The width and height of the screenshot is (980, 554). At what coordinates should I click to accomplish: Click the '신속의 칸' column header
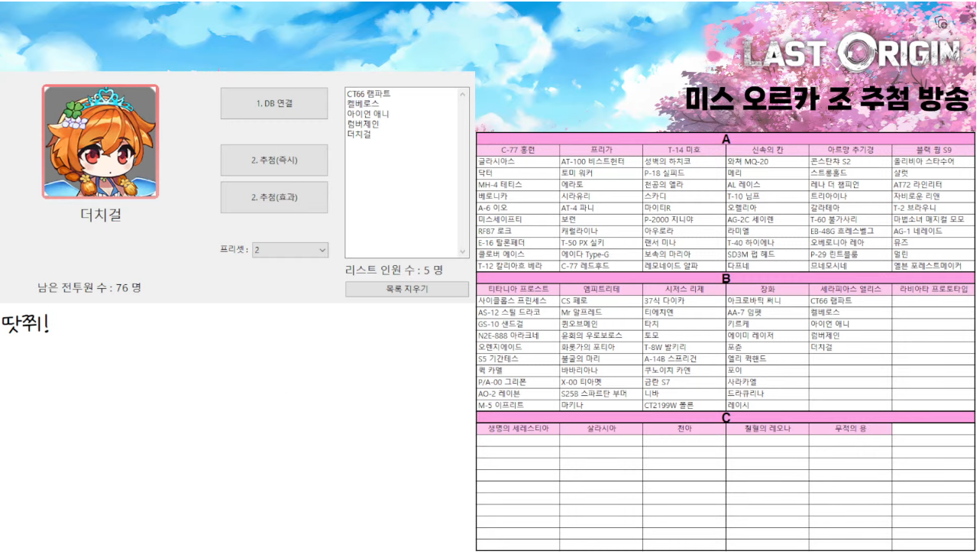768,150
